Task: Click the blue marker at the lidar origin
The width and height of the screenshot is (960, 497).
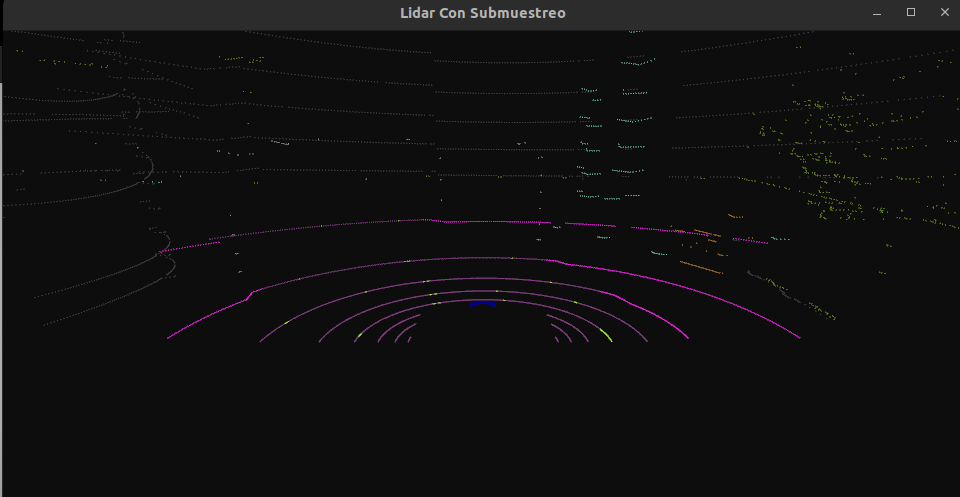Action: pyautogui.click(x=482, y=303)
